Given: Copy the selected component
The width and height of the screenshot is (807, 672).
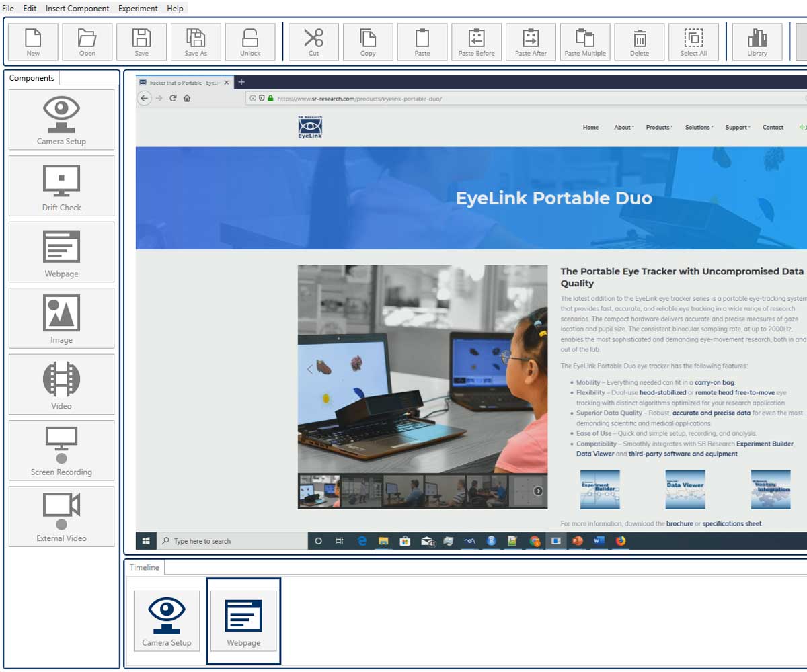Looking at the screenshot, I should tap(368, 42).
